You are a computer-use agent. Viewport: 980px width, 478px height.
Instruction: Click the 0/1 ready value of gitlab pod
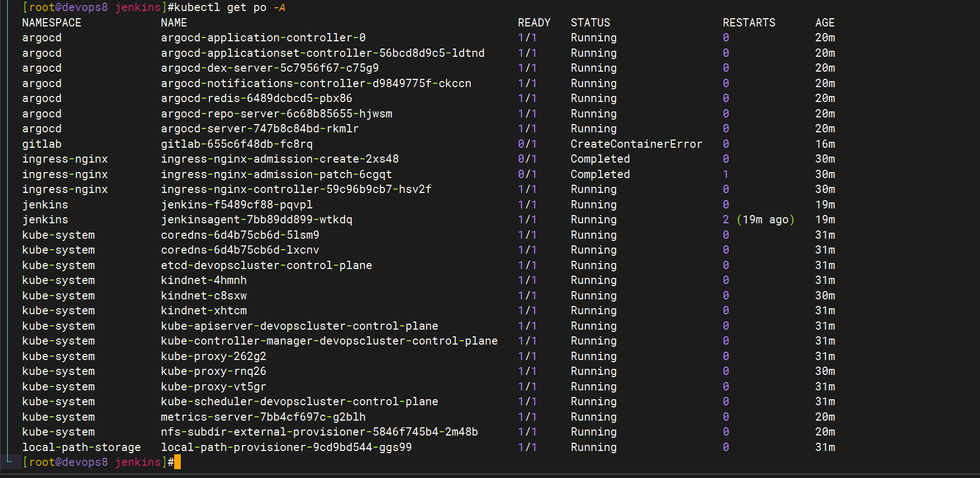point(527,144)
